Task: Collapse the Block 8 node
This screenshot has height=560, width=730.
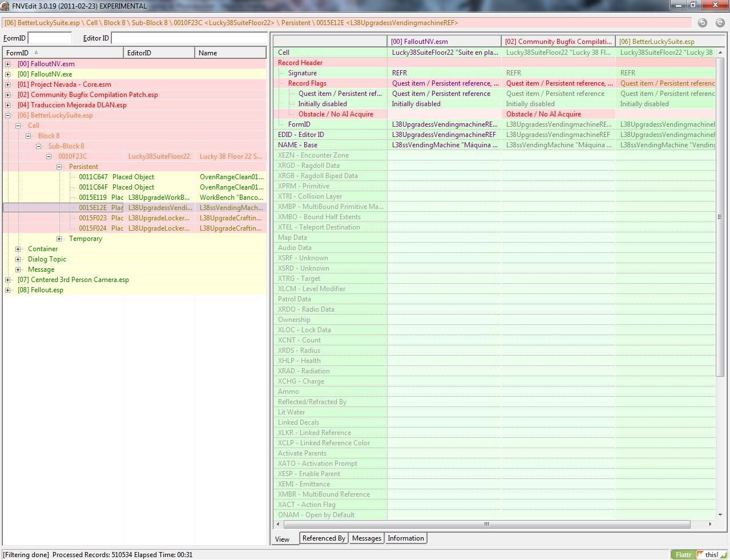Action: (29, 136)
